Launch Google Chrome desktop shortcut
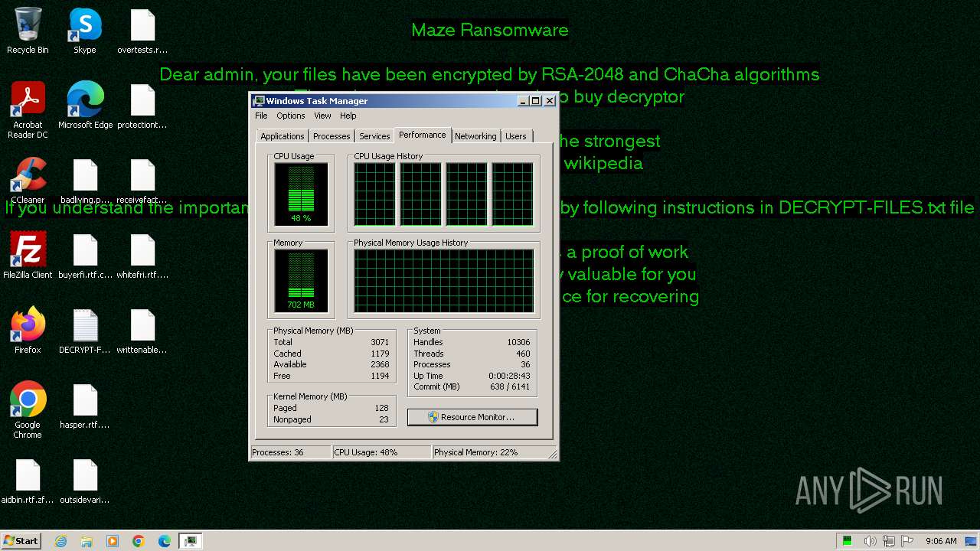 click(28, 410)
